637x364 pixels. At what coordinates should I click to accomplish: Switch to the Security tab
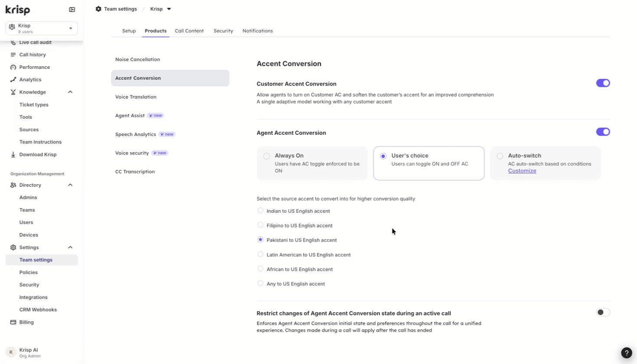point(223,31)
